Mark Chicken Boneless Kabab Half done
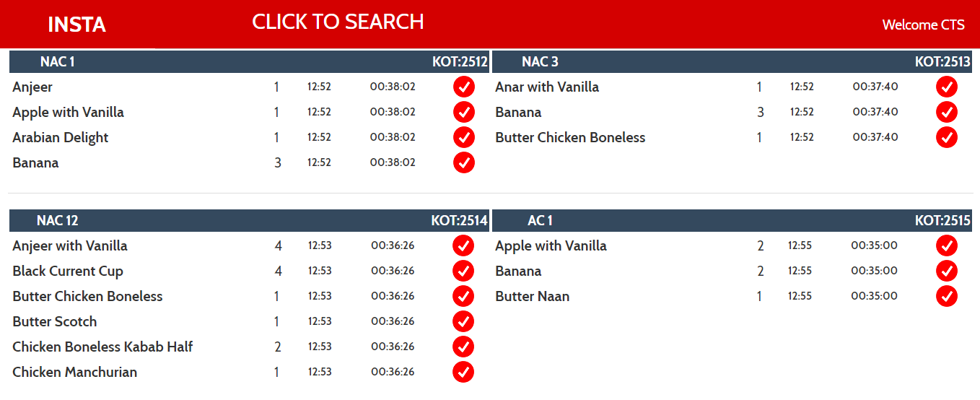 coord(463,347)
